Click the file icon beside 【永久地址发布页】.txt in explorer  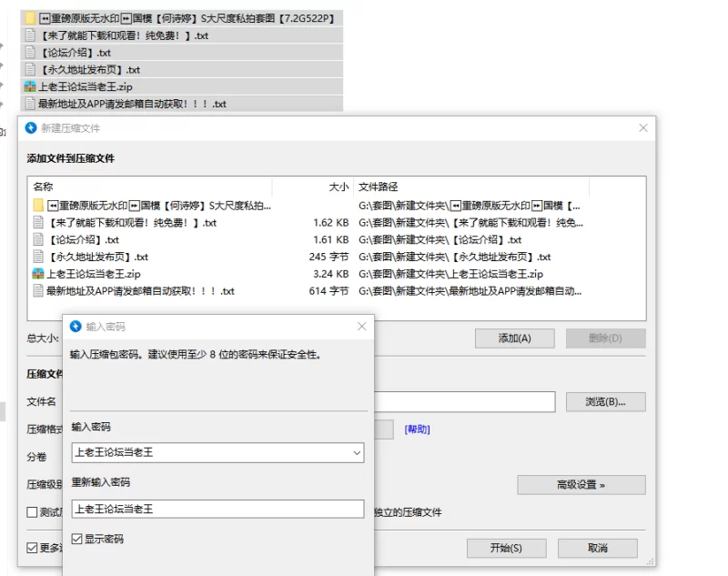coord(30,70)
